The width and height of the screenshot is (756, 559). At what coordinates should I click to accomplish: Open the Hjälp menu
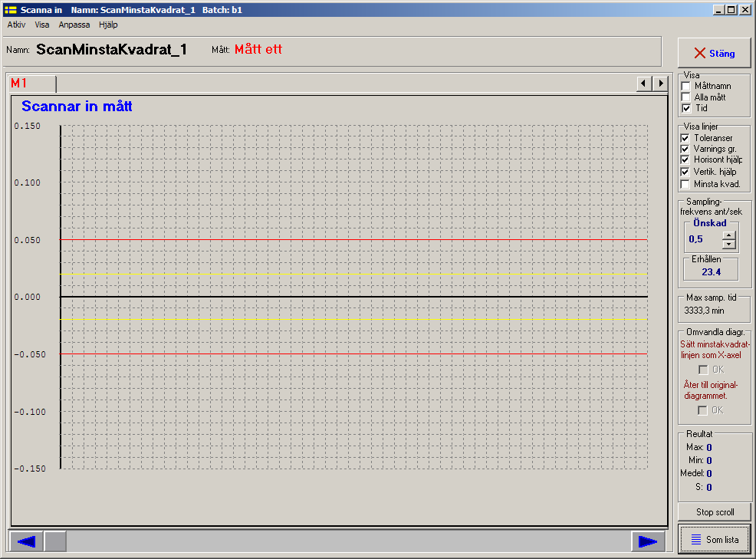(x=108, y=25)
